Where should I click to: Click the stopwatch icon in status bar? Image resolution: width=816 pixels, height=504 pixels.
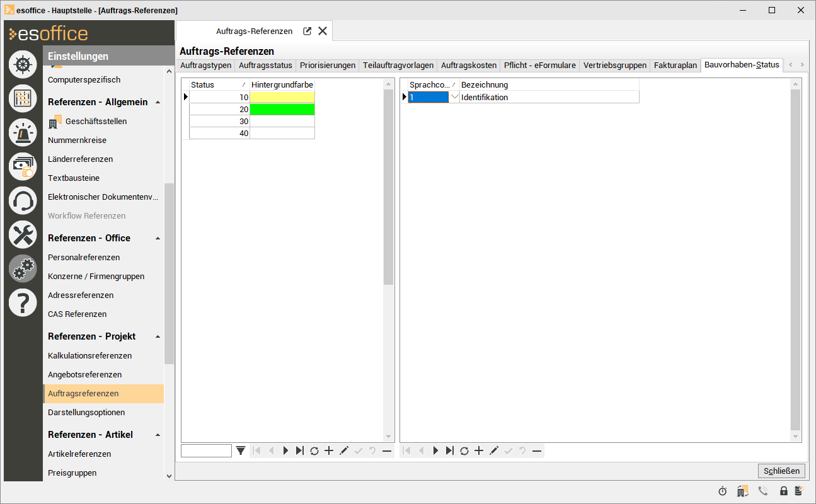point(723,491)
